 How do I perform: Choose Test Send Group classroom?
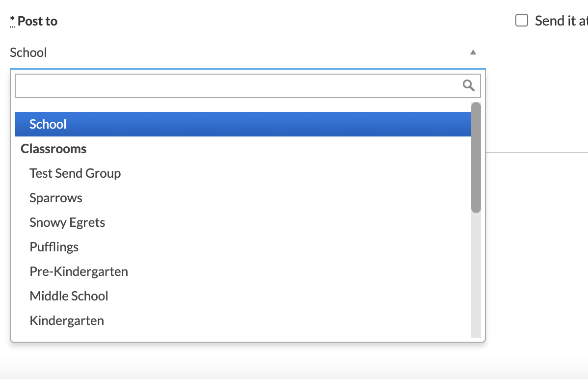click(x=243, y=173)
